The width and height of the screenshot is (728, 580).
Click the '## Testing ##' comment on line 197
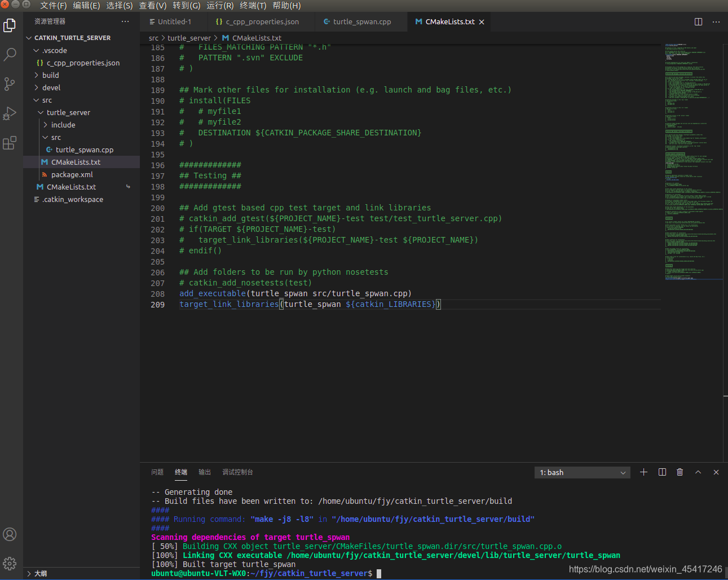tap(210, 175)
